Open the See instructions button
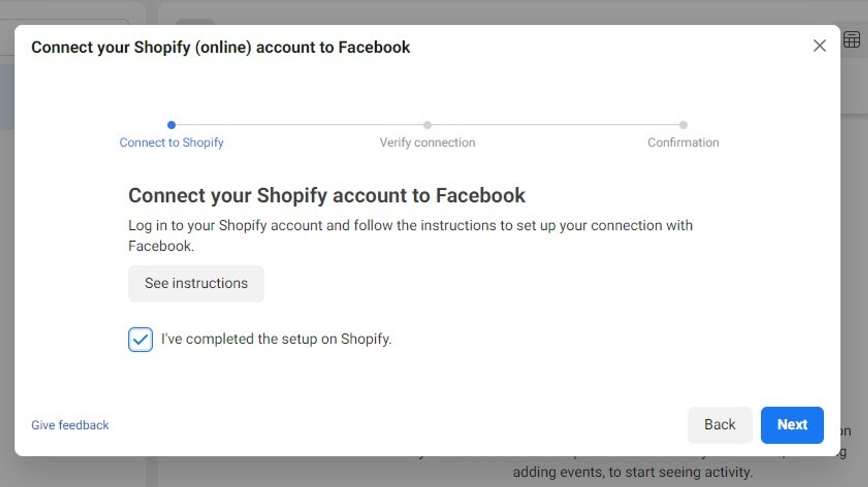 [196, 284]
